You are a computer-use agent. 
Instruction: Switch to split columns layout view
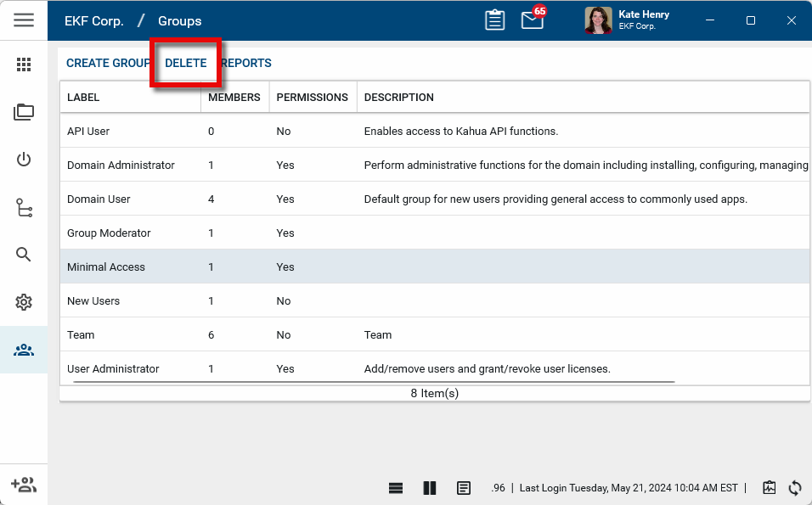click(430, 487)
